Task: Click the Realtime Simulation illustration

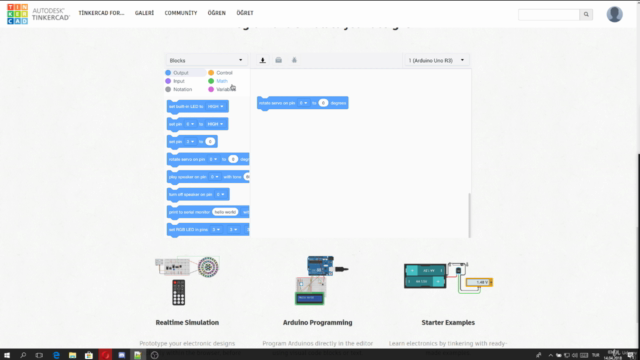Action: click(187, 280)
